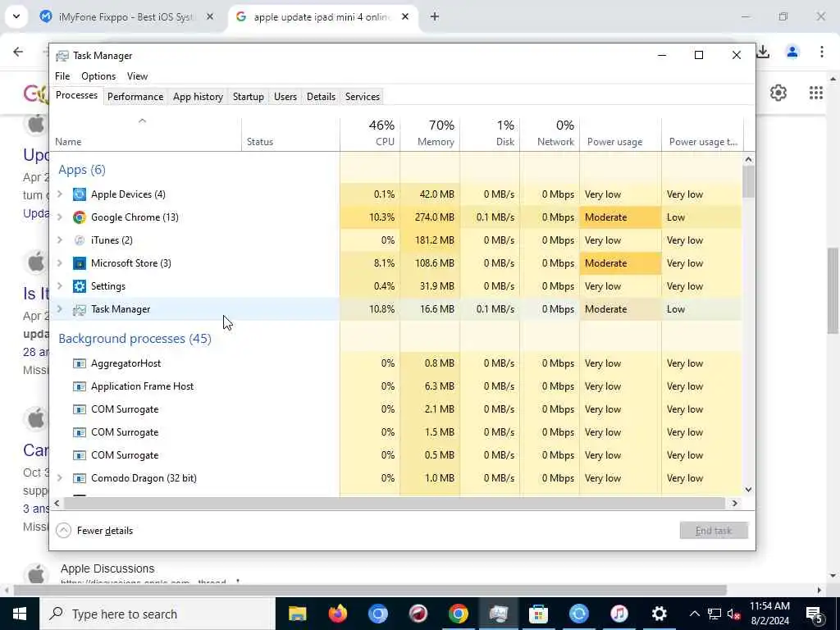840x630 pixels.
Task: Click the Google Chrome icon in the Apps list
Action: click(x=80, y=217)
